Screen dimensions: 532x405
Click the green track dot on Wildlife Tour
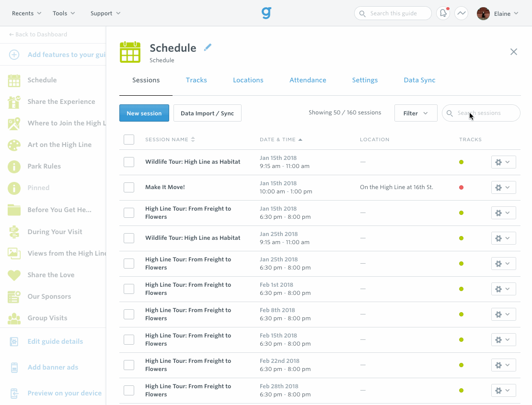[x=461, y=162]
